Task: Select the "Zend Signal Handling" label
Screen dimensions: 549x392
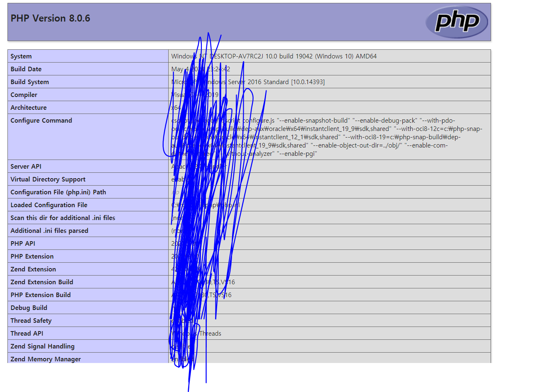Action: pyautogui.click(x=43, y=346)
